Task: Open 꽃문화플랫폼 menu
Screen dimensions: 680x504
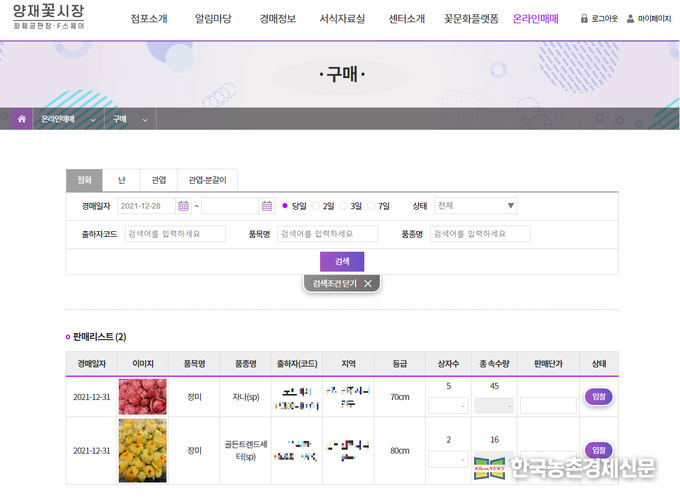Action: (471, 19)
